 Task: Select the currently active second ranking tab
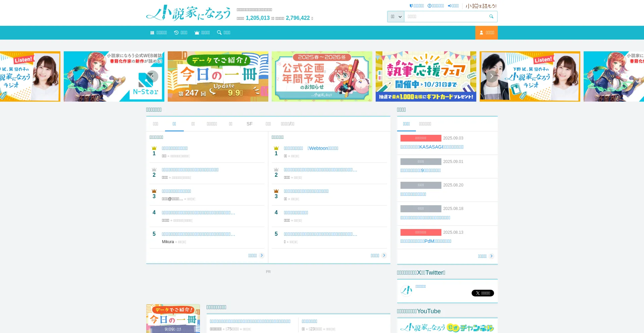point(174,124)
